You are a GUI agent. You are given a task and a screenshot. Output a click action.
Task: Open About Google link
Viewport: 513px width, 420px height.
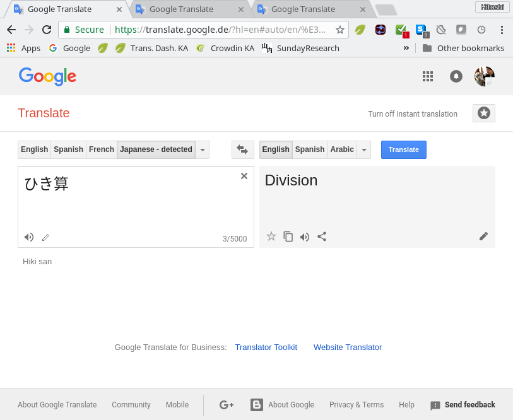pyautogui.click(x=291, y=405)
